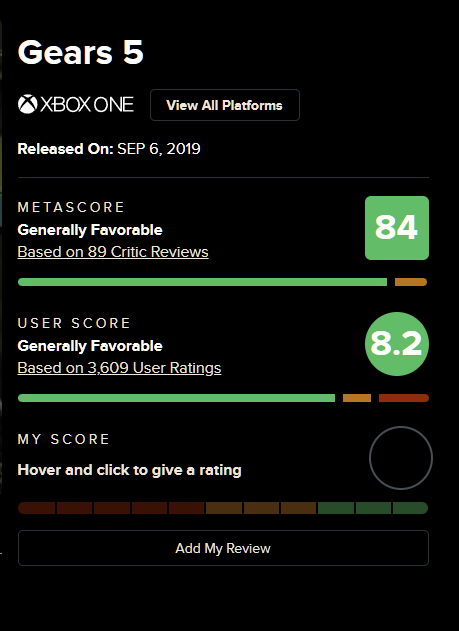
Task: Rate the game 0 on My Score bar
Action: pyautogui.click(x=37, y=508)
